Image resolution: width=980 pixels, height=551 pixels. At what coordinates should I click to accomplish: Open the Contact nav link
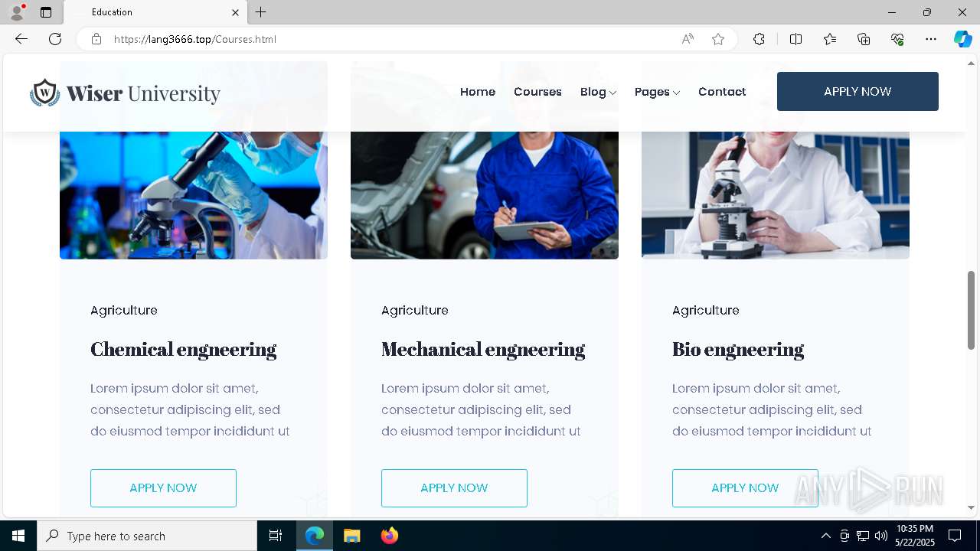coord(722,92)
